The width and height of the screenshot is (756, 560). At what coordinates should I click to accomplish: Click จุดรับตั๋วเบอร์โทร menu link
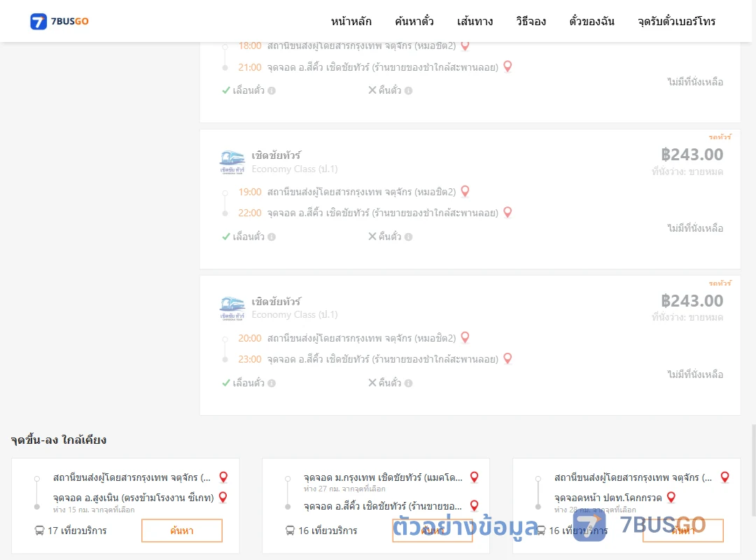pyautogui.click(x=676, y=21)
